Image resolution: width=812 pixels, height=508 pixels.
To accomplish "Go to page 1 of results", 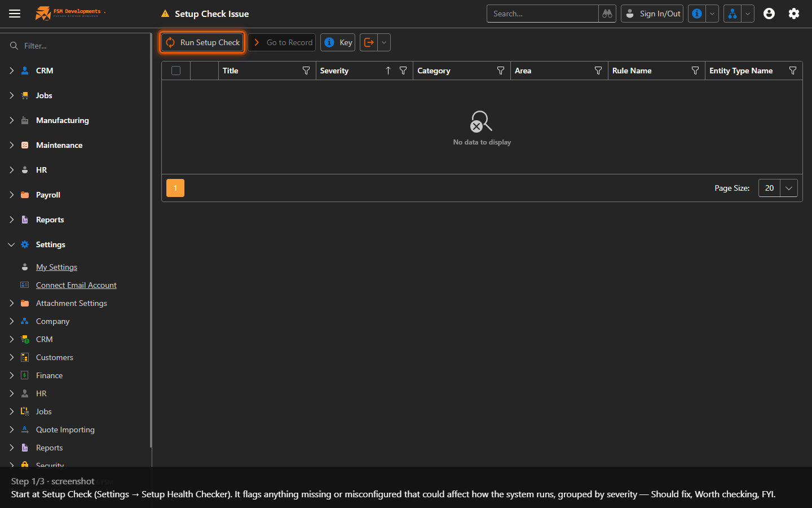I will click(x=175, y=188).
